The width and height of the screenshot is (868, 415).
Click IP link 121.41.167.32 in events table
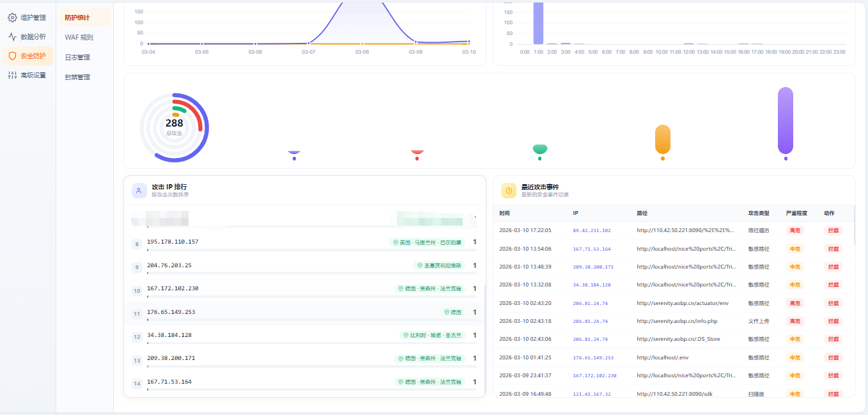(x=591, y=395)
